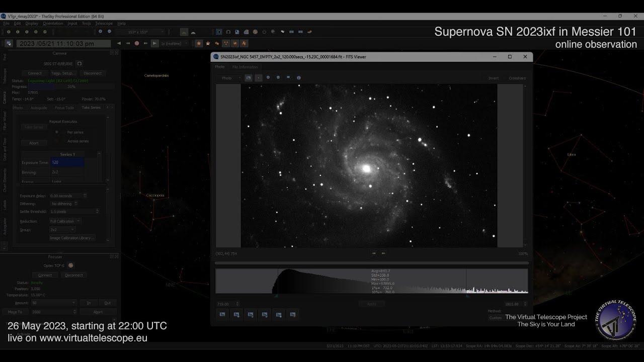Click the zoom in icon in FITS Viewer toolbar
This screenshot has width=644, height=362.
pyautogui.click(x=268, y=78)
